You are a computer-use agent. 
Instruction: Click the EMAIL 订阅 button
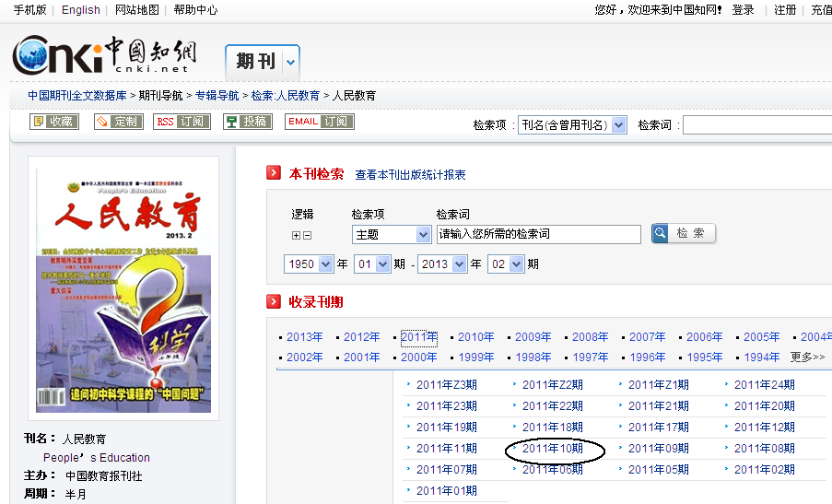pos(320,122)
